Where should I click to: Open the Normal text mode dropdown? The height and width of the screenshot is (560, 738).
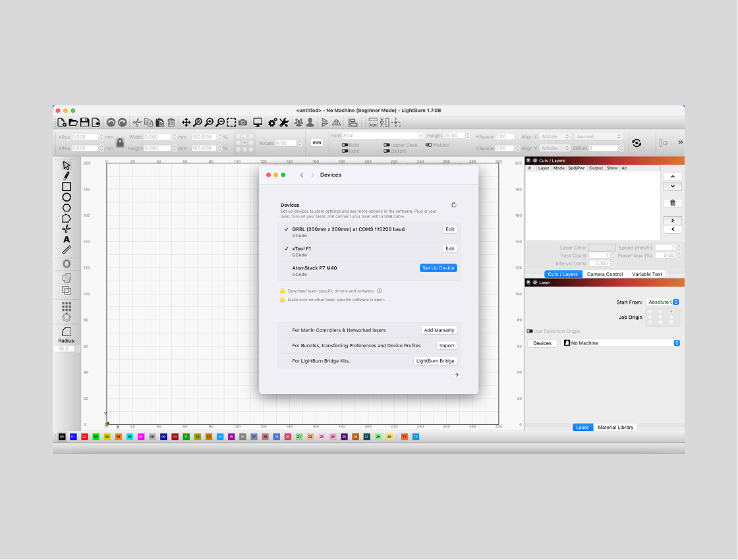tap(598, 137)
